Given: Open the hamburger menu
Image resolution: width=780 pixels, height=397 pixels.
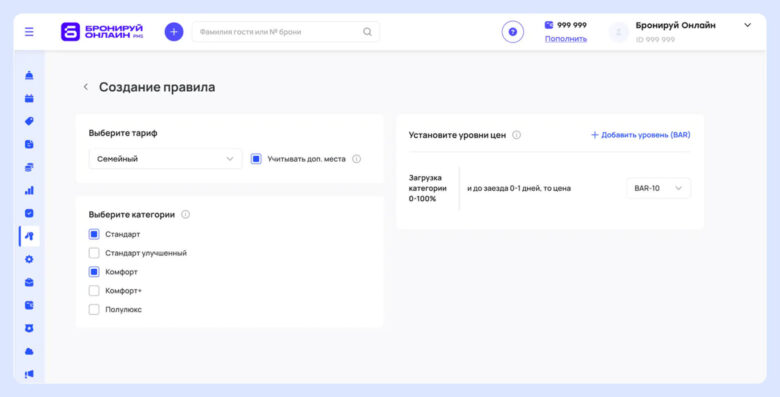Looking at the screenshot, I should (x=29, y=32).
